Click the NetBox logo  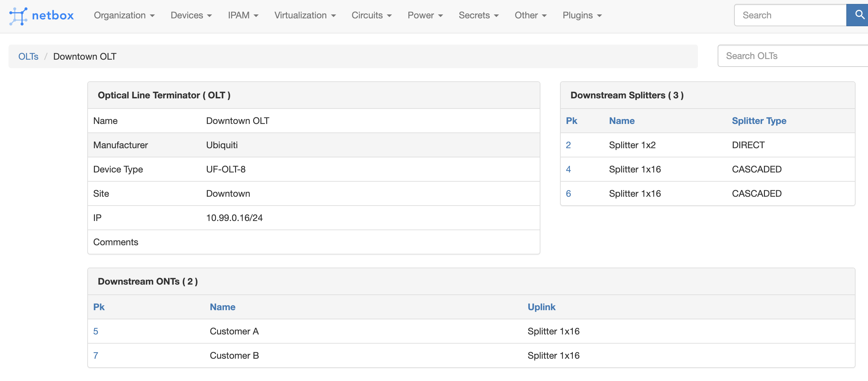[41, 15]
